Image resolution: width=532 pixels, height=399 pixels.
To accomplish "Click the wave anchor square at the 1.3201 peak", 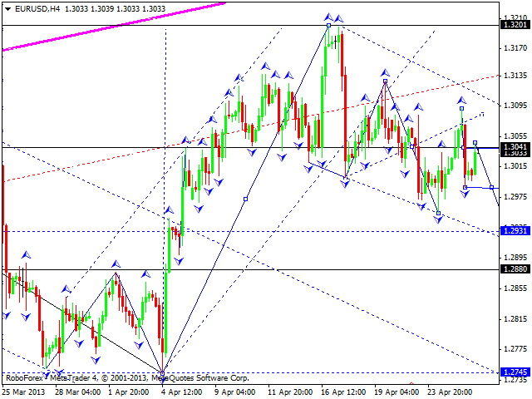I will pos(328,26).
